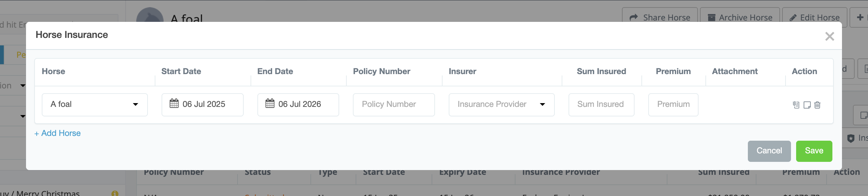Open the 06 Jul 2025 start date picker
The image size is (868, 196).
(x=204, y=104)
